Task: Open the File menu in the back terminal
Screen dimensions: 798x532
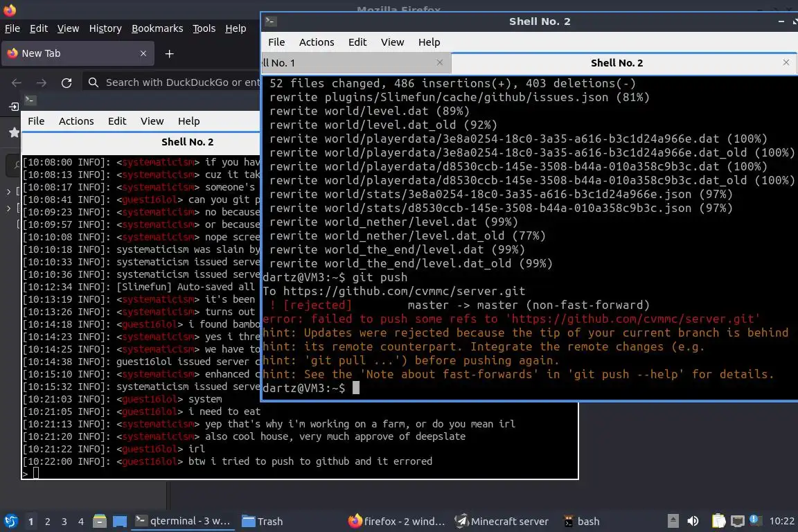Action: click(36, 121)
